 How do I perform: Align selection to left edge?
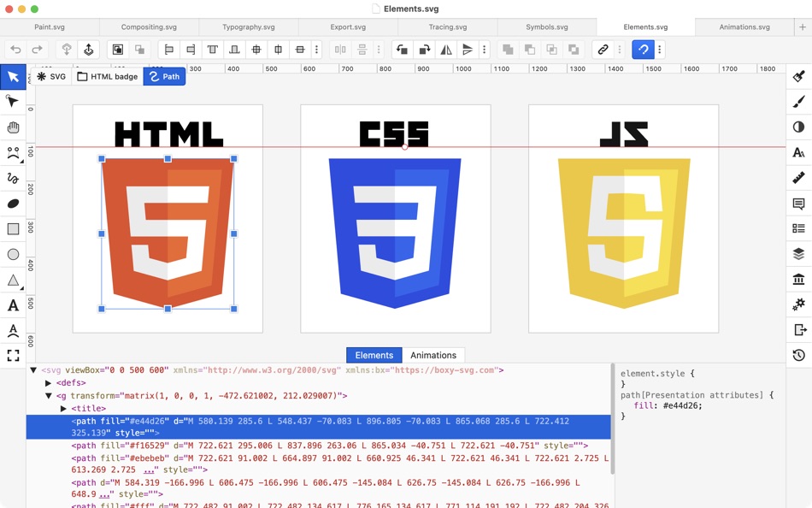[x=169, y=50]
